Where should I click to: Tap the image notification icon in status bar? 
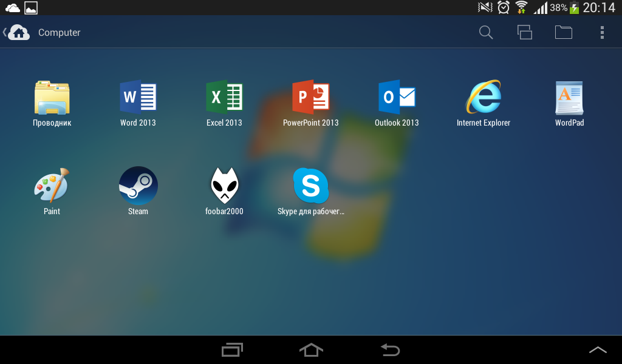click(x=31, y=8)
